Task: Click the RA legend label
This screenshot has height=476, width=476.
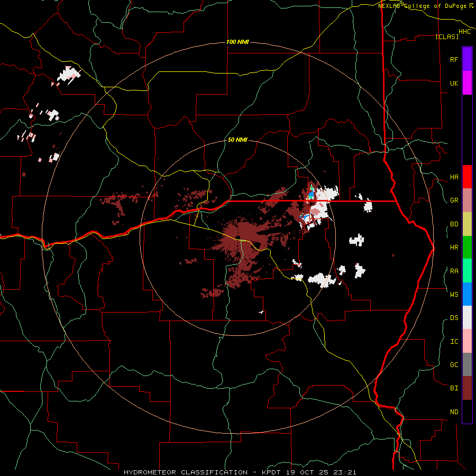Action: tap(454, 271)
